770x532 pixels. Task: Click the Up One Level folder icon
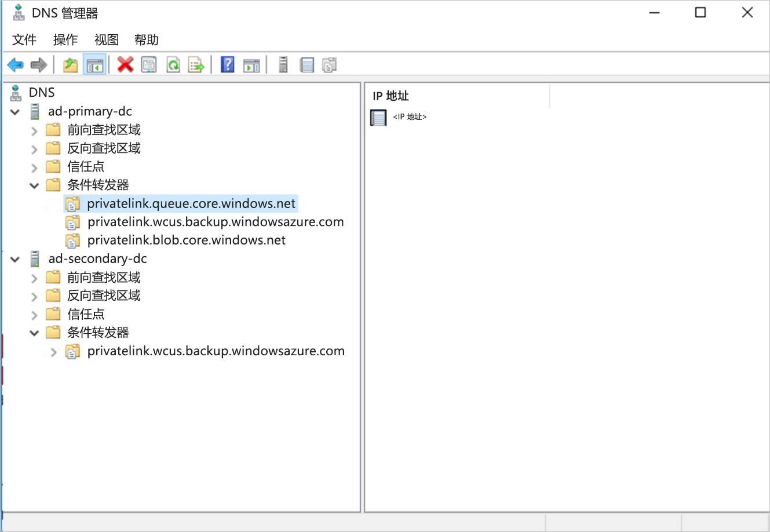(x=71, y=65)
